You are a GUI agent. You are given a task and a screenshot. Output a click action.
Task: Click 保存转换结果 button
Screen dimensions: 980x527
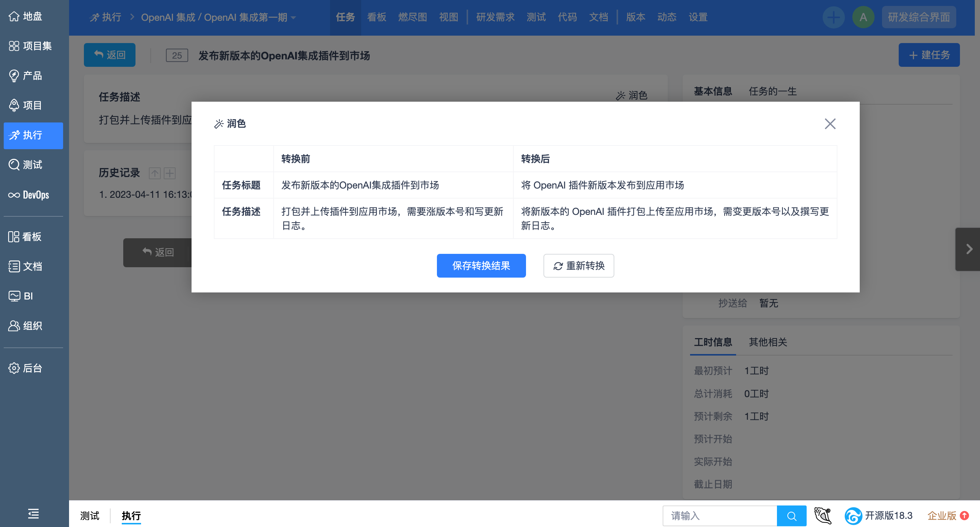[481, 265]
